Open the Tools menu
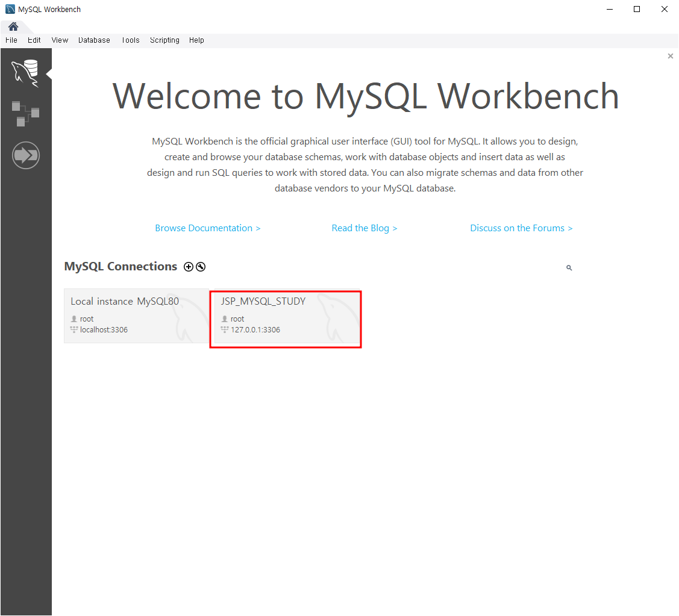Image resolution: width=679 pixels, height=616 pixels. click(130, 40)
